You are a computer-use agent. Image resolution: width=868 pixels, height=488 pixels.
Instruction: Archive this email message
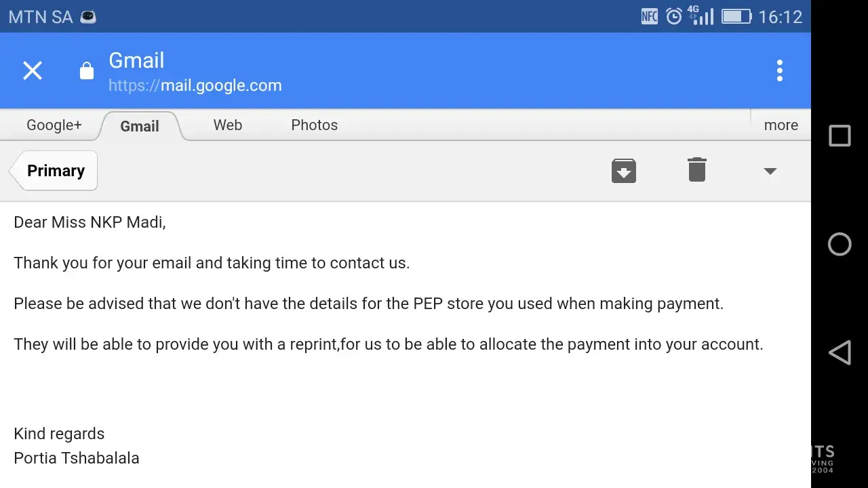coord(623,171)
